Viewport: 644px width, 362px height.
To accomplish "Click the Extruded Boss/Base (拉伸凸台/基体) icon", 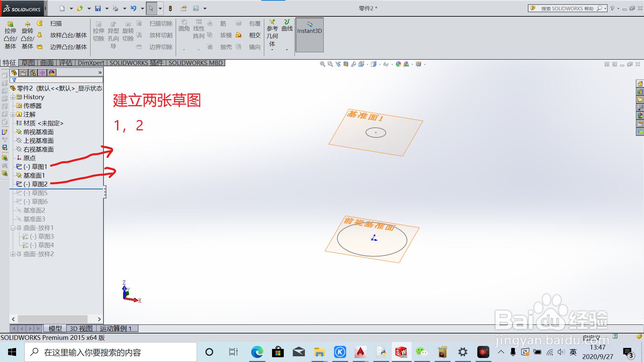I will (10, 35).
